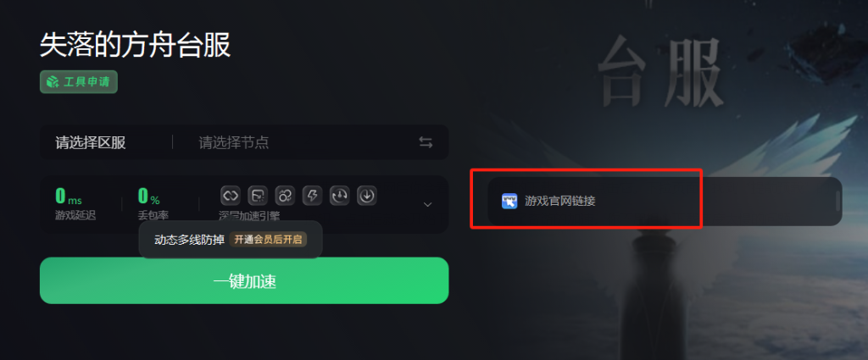The image size is (868, 360).
Task: Click the blue game website icon
Action: coord(509,201)
